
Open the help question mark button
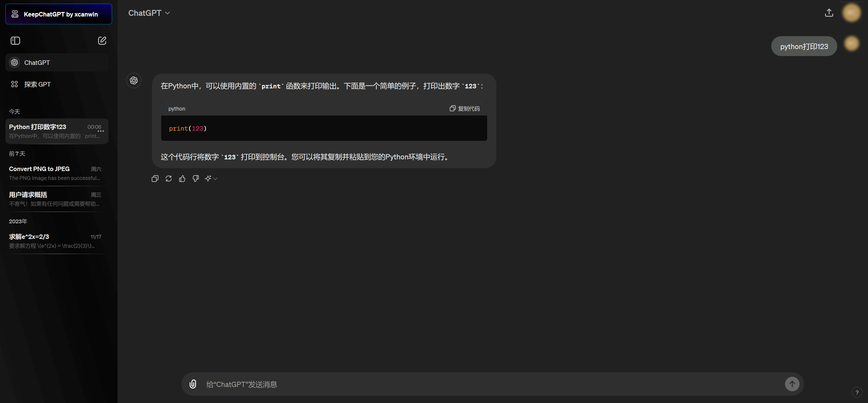857,392
